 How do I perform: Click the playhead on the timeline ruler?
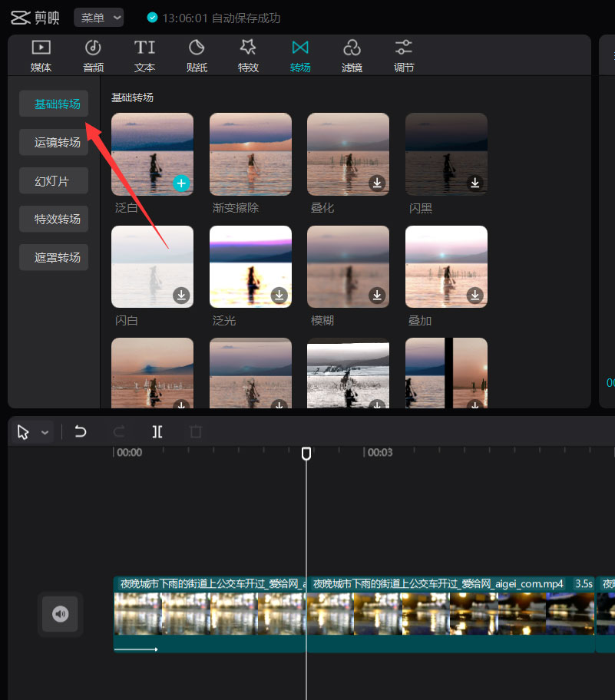coord(306,454)
